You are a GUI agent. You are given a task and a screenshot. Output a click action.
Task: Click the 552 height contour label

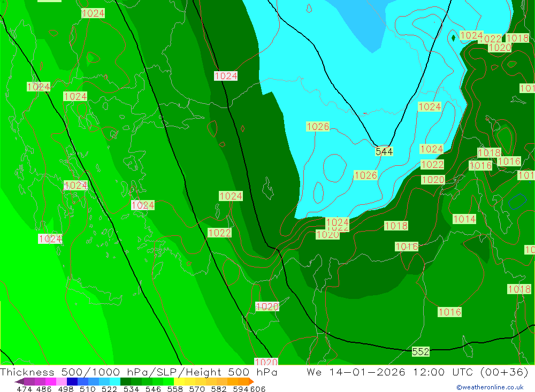click(421, 351)
